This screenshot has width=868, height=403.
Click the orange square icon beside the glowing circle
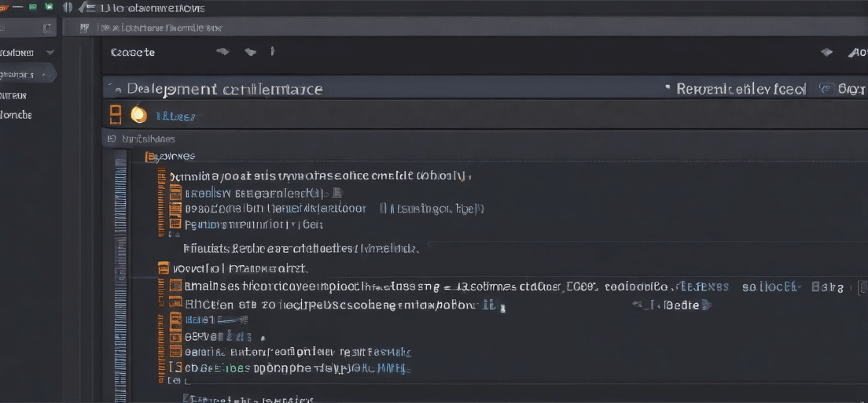[115, 114]
